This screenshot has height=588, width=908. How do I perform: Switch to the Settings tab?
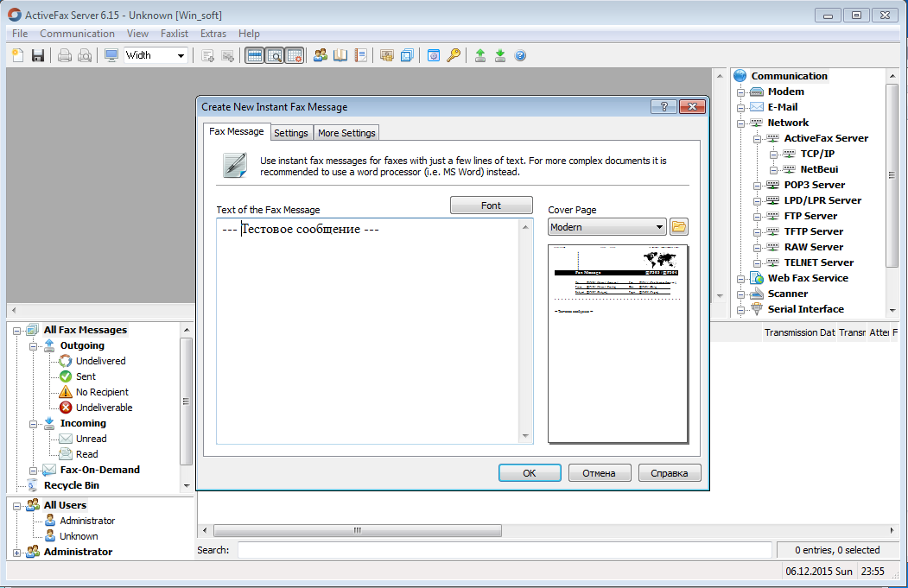coord(291,133)
